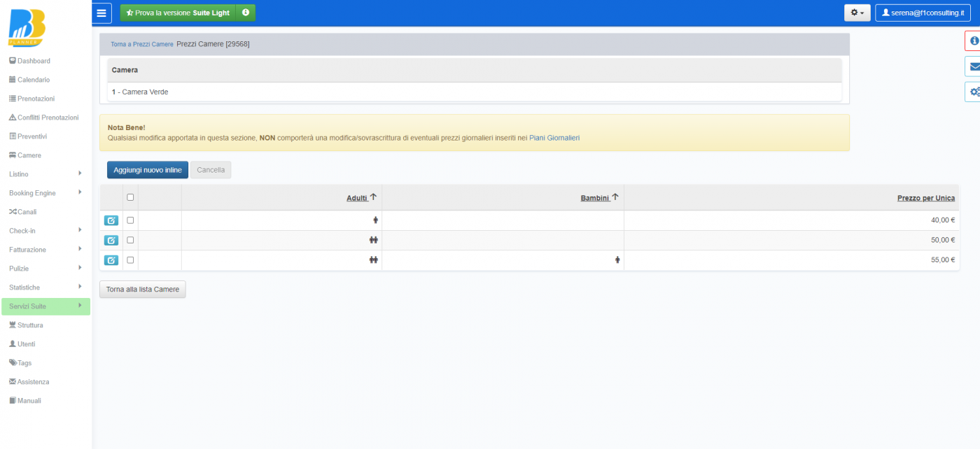
Task: Click two adults icon in 55,00 € row
Action: click(x=374, y=260)
